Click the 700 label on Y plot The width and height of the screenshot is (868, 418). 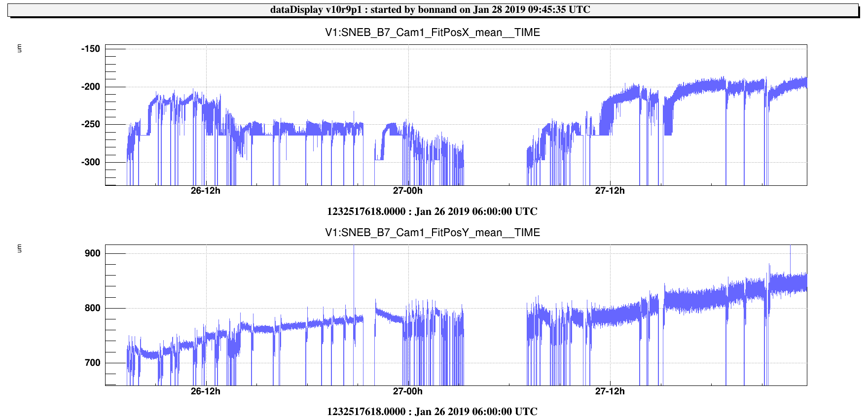93,363
